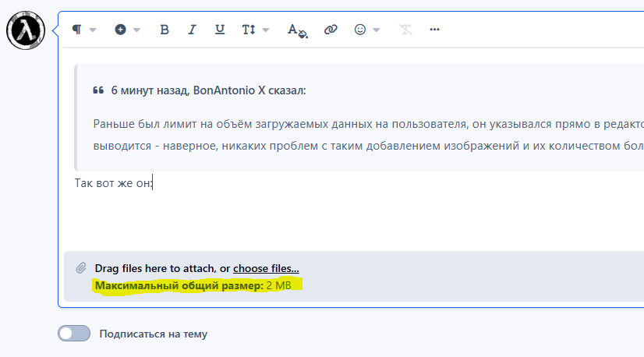
Task: Expand the insert plus dropdown arrow
Action: (137, 30)
